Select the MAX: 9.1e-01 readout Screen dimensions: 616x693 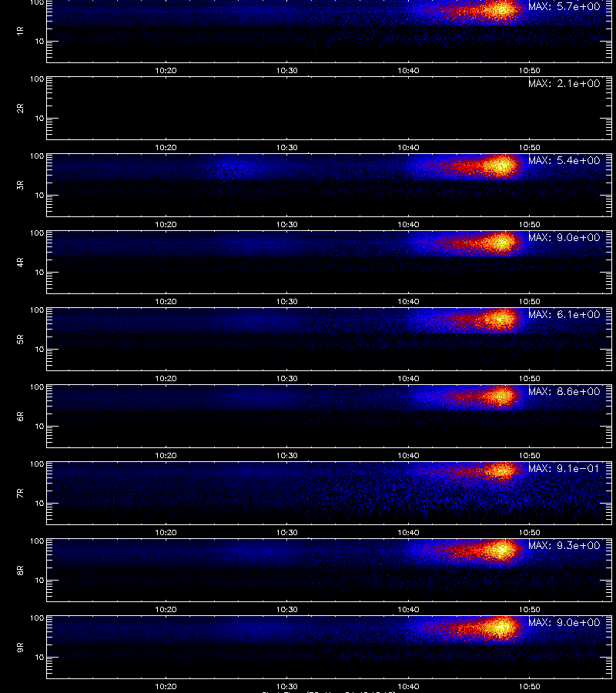tap(564, 468)
